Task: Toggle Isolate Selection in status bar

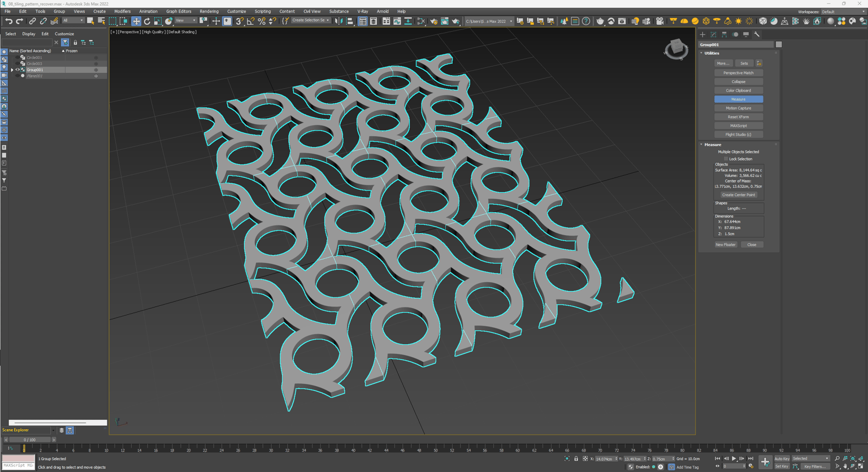Action: (x=567, y=458)
